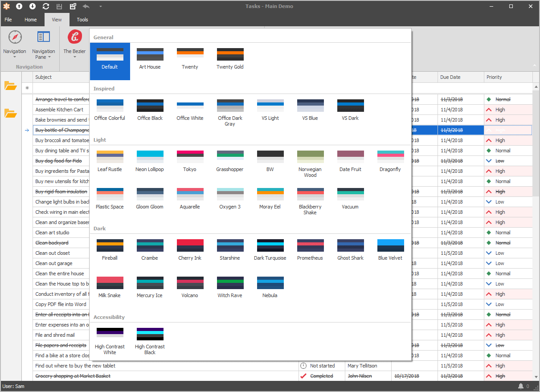Choose the Twenty palette
Screen dimensions: 540x392
[190, 61]
